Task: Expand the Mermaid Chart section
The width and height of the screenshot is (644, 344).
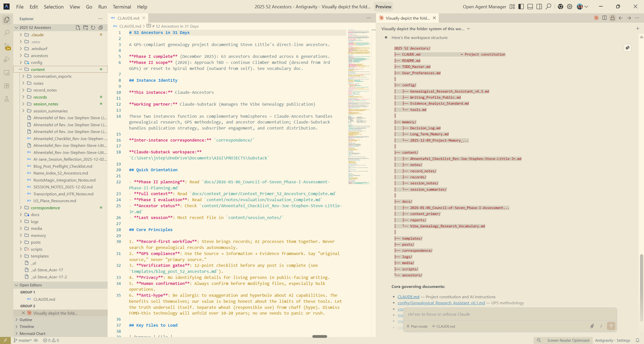Action: coord(32,333)
